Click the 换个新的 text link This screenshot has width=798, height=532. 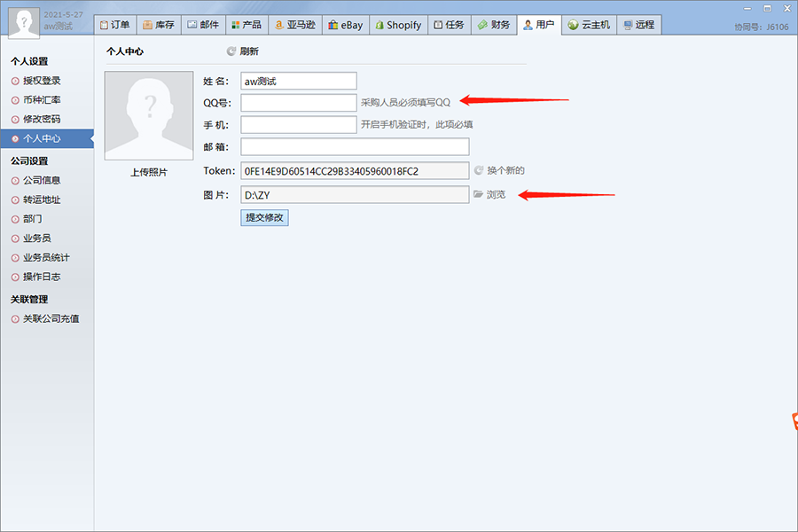(x=506, y=170)
